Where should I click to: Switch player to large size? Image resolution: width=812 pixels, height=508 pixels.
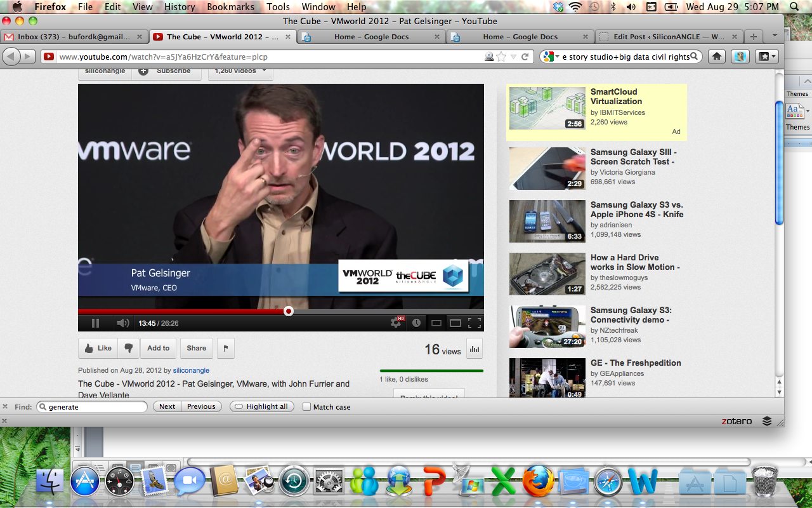coord(455,323)
